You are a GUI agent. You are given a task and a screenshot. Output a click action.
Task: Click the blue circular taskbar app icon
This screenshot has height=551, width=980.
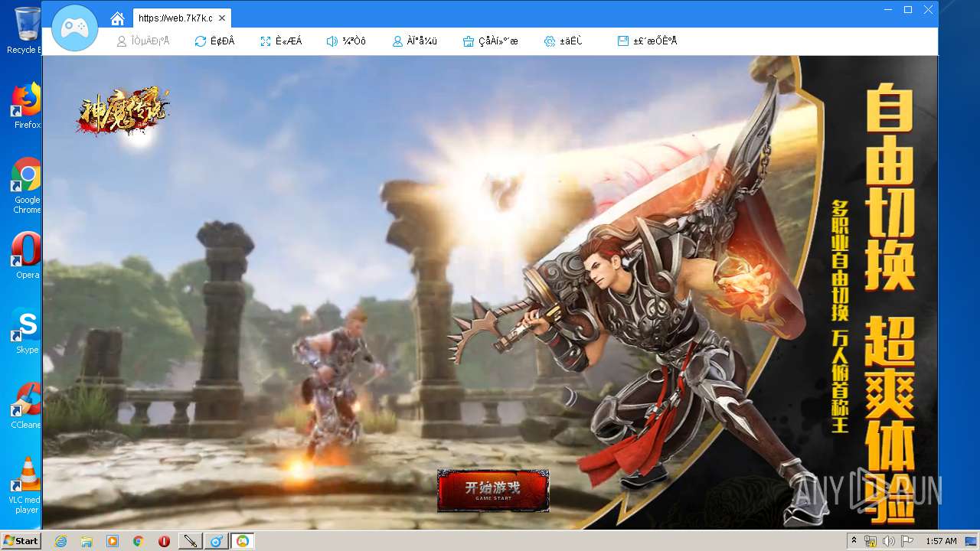217,541
